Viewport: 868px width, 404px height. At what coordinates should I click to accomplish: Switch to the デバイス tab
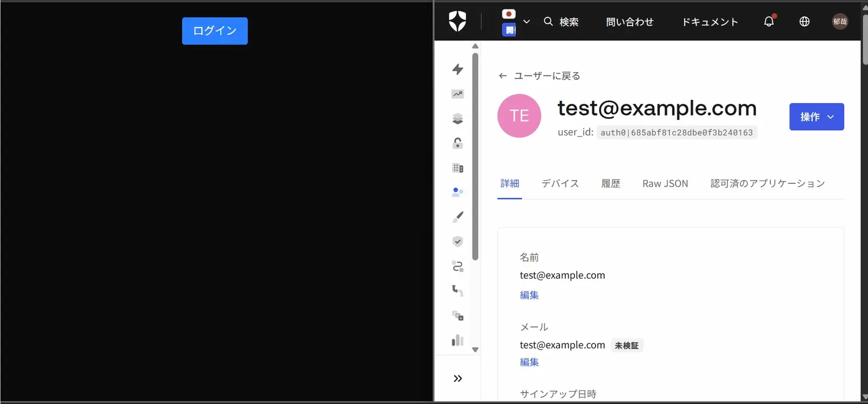pyautogui.click(x=560, y=184)
